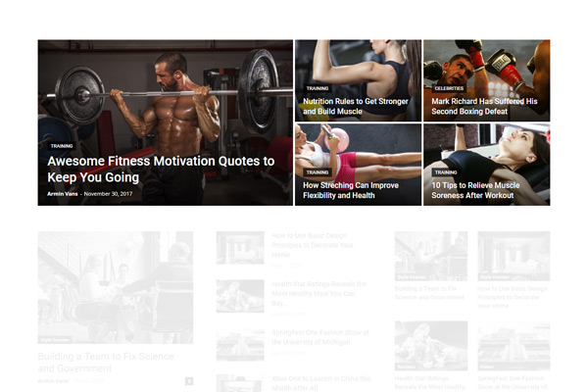Click TRAINING tag above Streching headline

point(318,172)
